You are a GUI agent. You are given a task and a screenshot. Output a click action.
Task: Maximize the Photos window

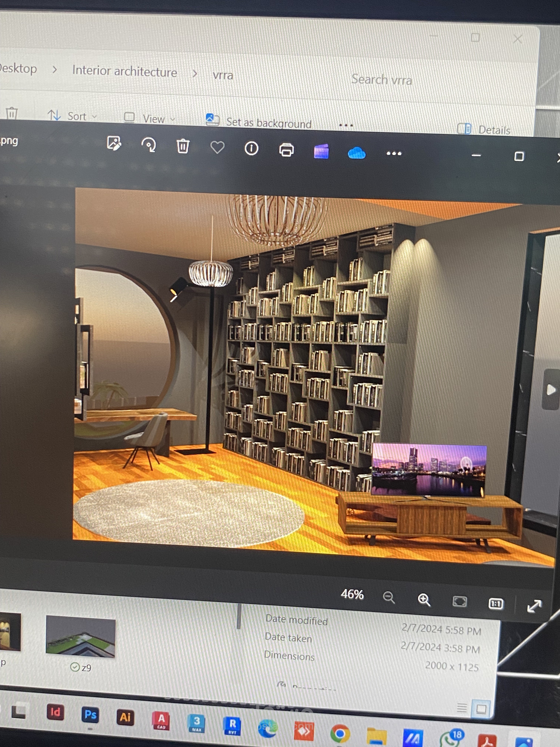point(519,156)
